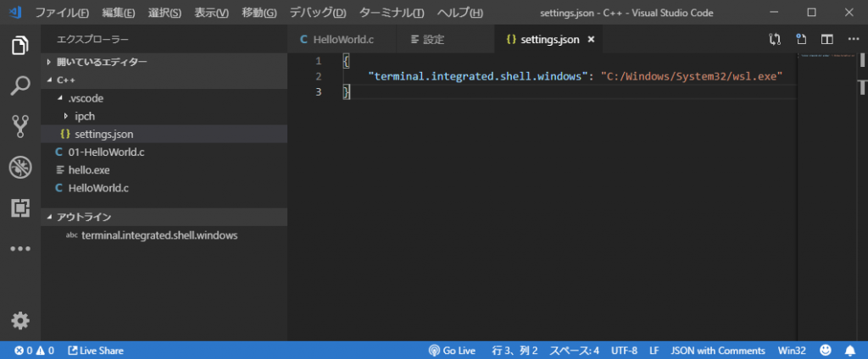Open 01-HelloWorld.c from the explorer
The image size is (868, 359).
tap(164, 152)
